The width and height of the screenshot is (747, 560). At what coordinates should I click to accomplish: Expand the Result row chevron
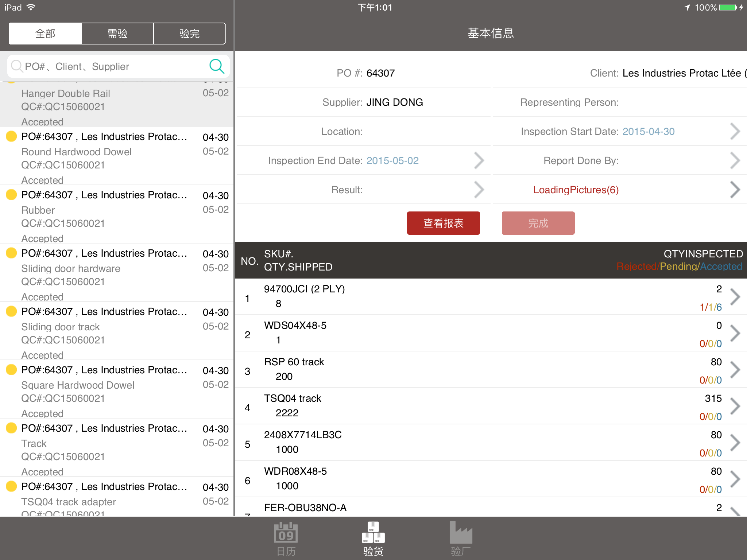[479, 190]
